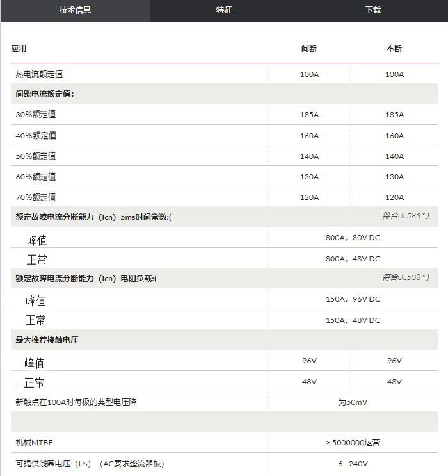Click the 符合UL583 note text
The height and width of the screenshot is (476, 448).
coord(405,216)
